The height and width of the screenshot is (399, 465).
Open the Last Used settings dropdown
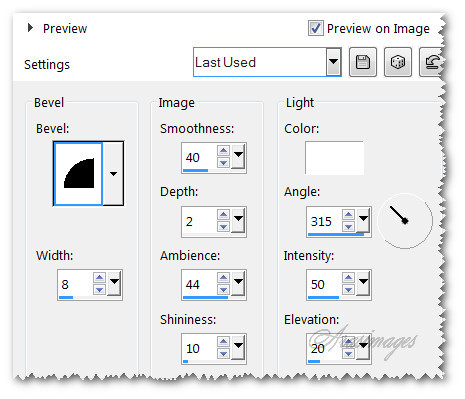coord(334,62)
